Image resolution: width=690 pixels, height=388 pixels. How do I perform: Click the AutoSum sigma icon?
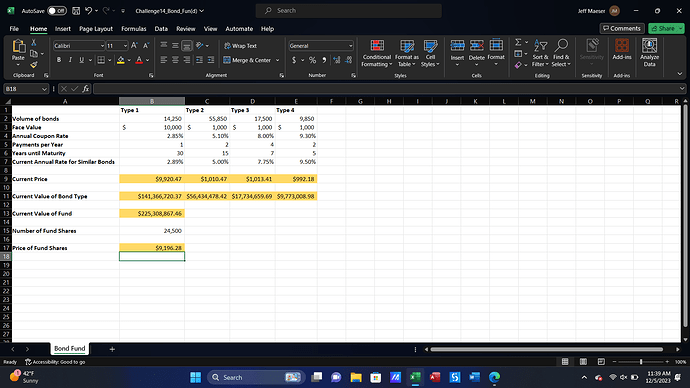point(518,42)
